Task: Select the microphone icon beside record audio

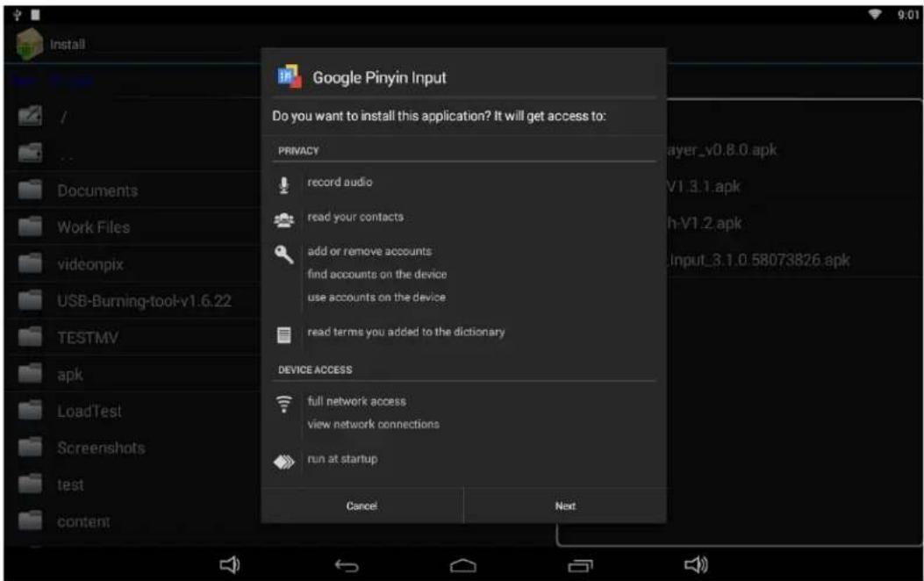Action: point(284,185)
